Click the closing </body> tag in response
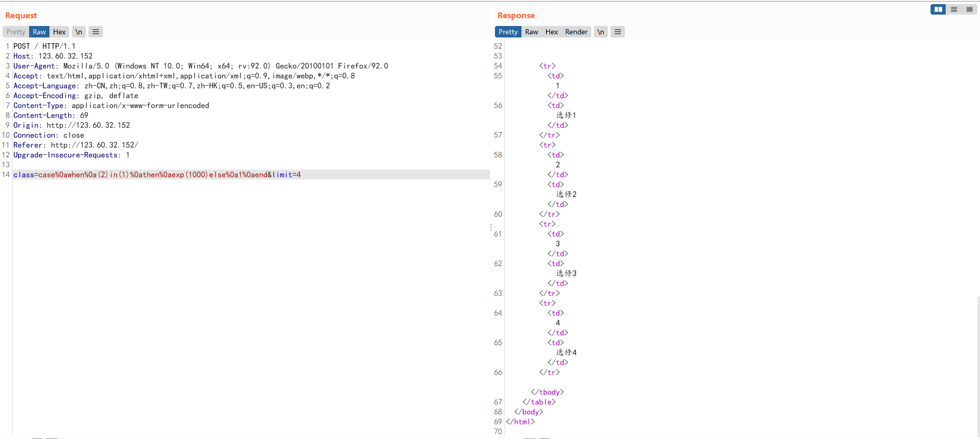Screen dimensions: 980x439 tap(529, 412)
